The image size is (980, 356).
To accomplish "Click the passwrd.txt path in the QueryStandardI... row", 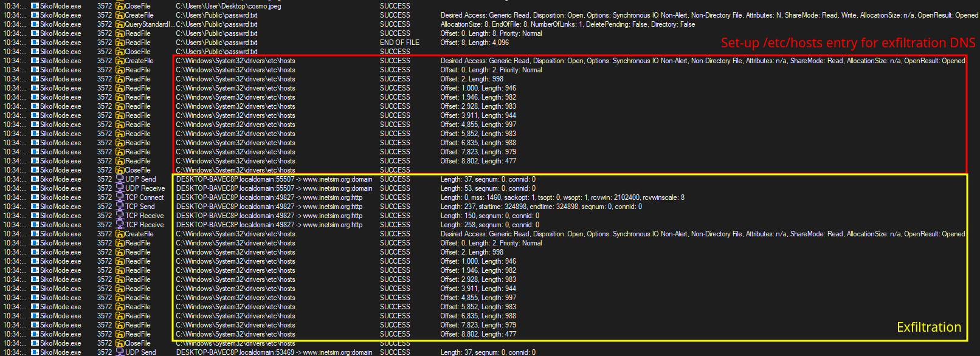I will click(x=216, y=24).
